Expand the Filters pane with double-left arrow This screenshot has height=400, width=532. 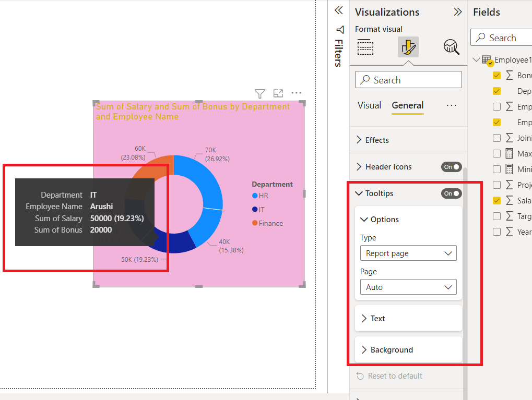[x=339, y=10]
